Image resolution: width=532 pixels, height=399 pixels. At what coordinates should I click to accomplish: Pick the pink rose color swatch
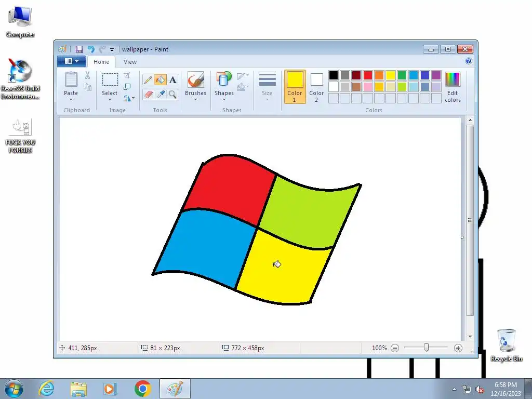click(368, 87)
